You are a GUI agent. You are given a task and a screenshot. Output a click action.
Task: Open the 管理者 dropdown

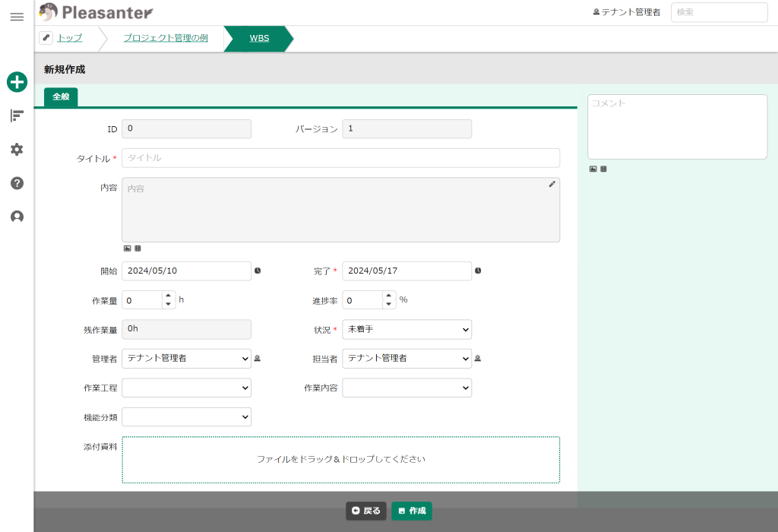point(187,359)
